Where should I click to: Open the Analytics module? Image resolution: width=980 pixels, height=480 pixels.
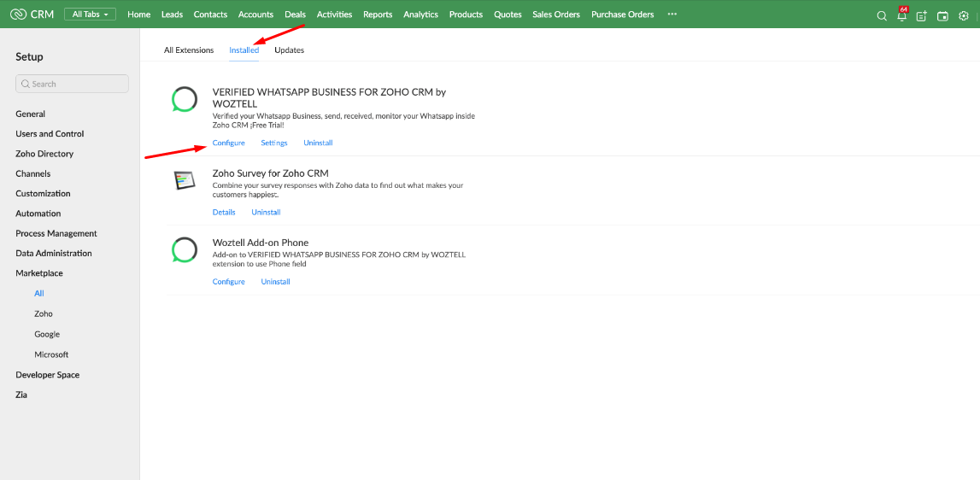pyautogui.click(x=420, y=15)
